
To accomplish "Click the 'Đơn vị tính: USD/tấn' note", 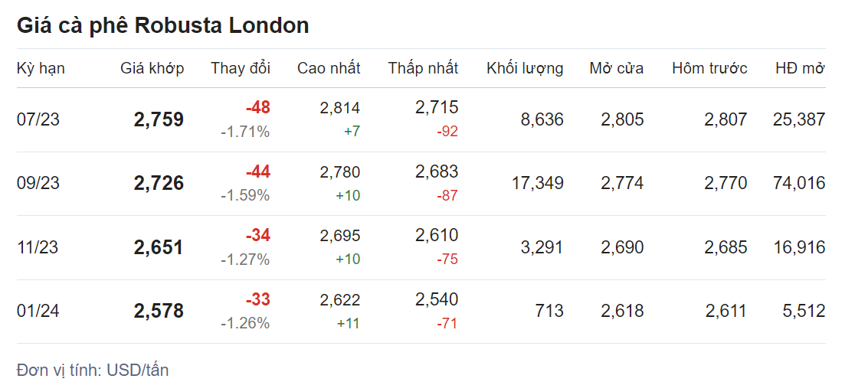I will coord(93,371).
